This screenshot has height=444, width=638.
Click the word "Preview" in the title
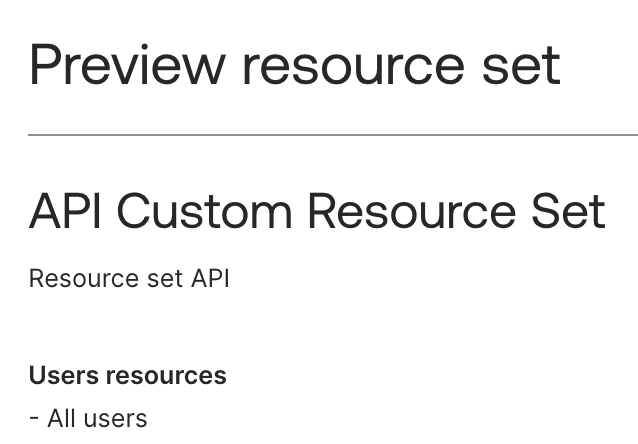(127, 64)
